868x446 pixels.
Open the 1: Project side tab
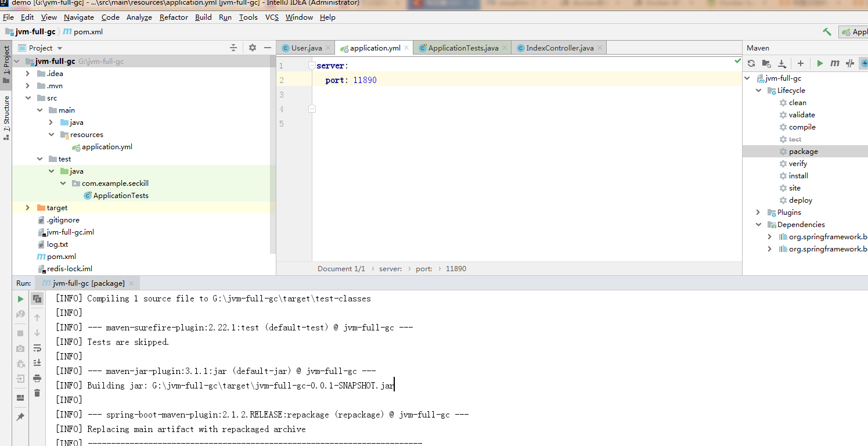[x=6, y=64]
